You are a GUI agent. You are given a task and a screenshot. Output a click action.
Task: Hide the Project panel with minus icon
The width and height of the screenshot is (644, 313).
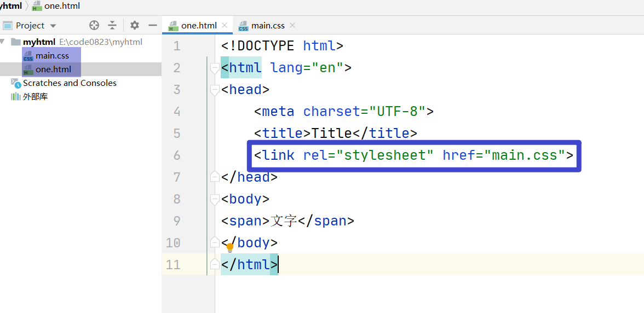click(153, 25)
